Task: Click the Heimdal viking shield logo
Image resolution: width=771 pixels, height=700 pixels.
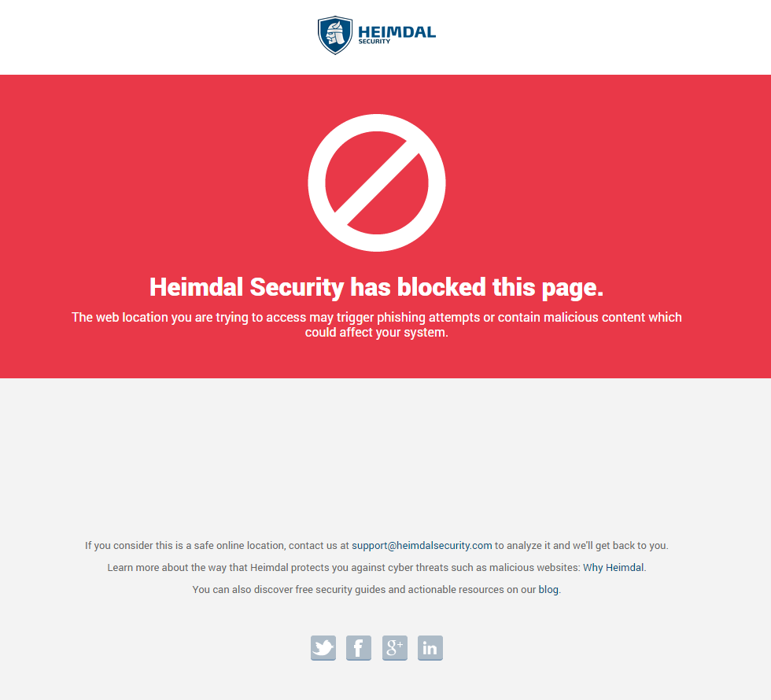Action: [x=335, y=35]
